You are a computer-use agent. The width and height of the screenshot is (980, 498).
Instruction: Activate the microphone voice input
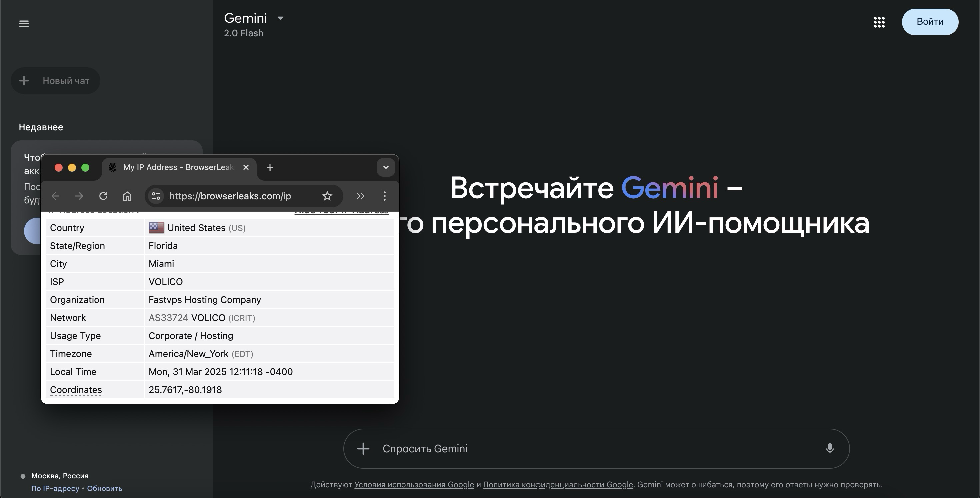pos(830,449)
